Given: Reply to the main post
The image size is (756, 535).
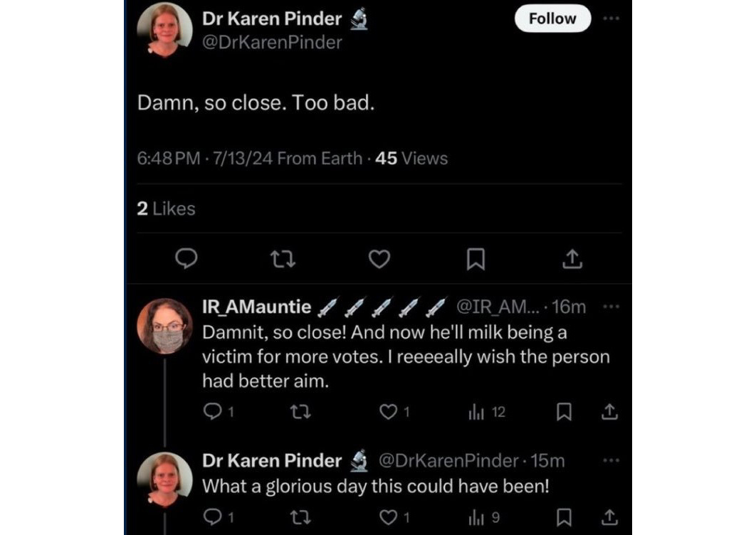Looking at the screenshot, I should 187,260.
